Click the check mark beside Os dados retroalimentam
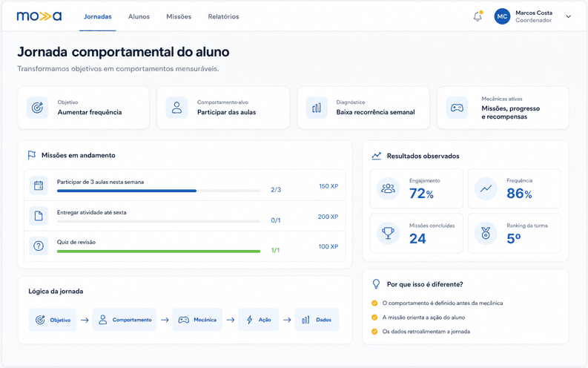The width and height of the screenshot is (588, 368). pos(374,332)
